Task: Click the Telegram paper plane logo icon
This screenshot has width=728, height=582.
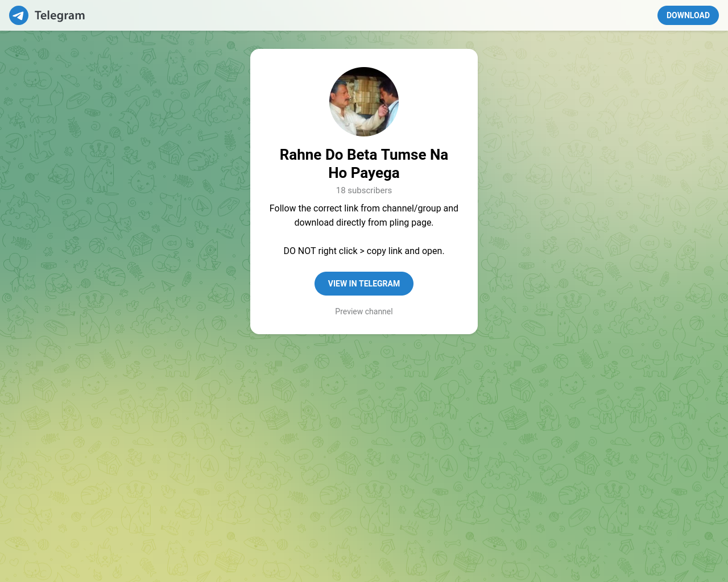Action: point(19,15)
